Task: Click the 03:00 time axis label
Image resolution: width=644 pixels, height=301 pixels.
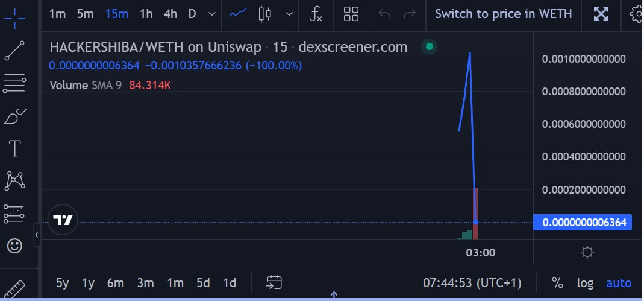Action: click(x=481, y=252)
